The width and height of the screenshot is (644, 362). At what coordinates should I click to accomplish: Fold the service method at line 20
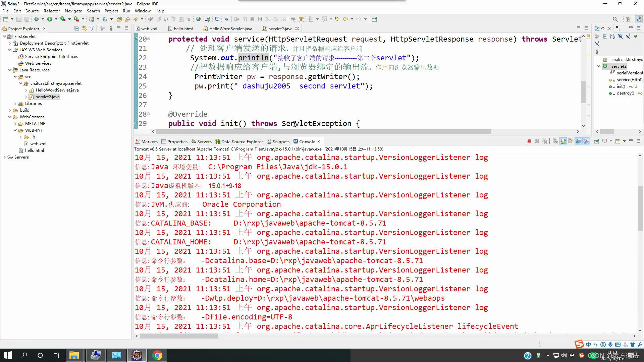point(149,39)
